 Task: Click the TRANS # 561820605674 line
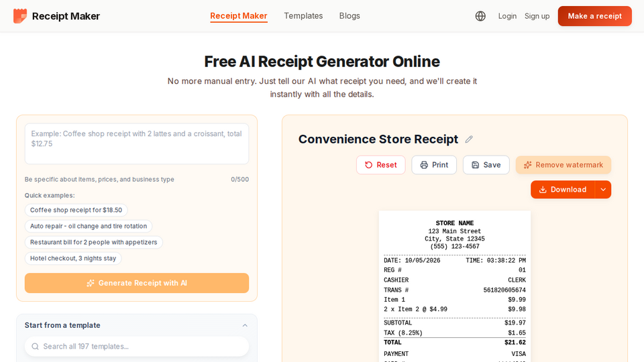[455, 290]
